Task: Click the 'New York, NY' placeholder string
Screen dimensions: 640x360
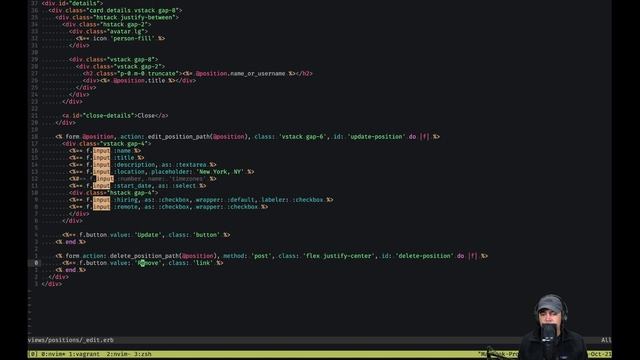Action: [220, 171]
